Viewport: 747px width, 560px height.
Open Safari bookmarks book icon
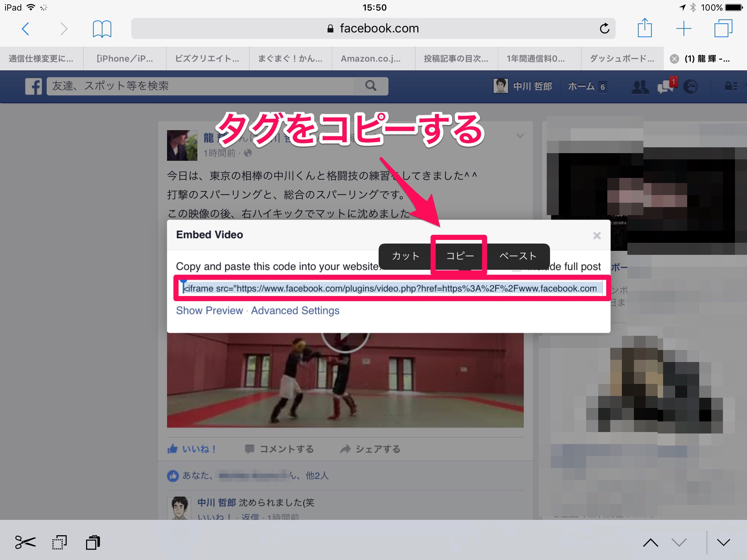pyautogui.click(x=102, y=29)
